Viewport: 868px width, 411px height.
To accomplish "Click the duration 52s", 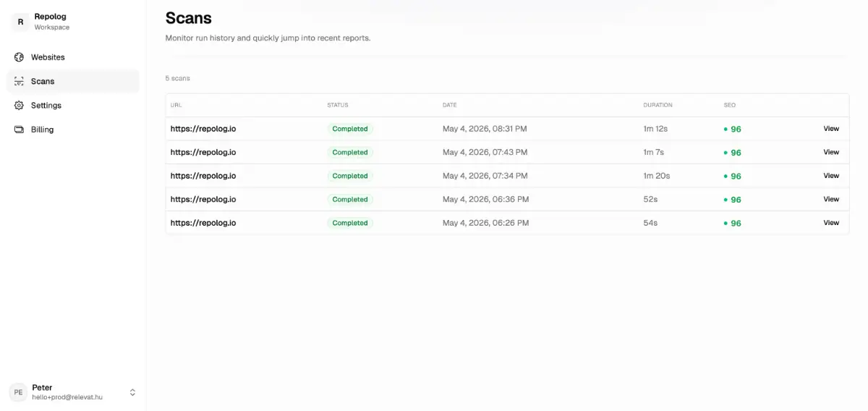I will [650, 199].
